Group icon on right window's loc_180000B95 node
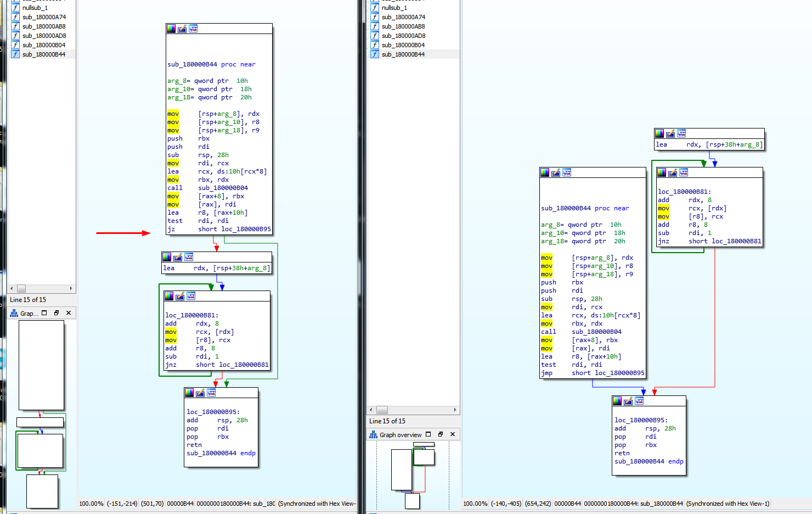 point(639,401)
